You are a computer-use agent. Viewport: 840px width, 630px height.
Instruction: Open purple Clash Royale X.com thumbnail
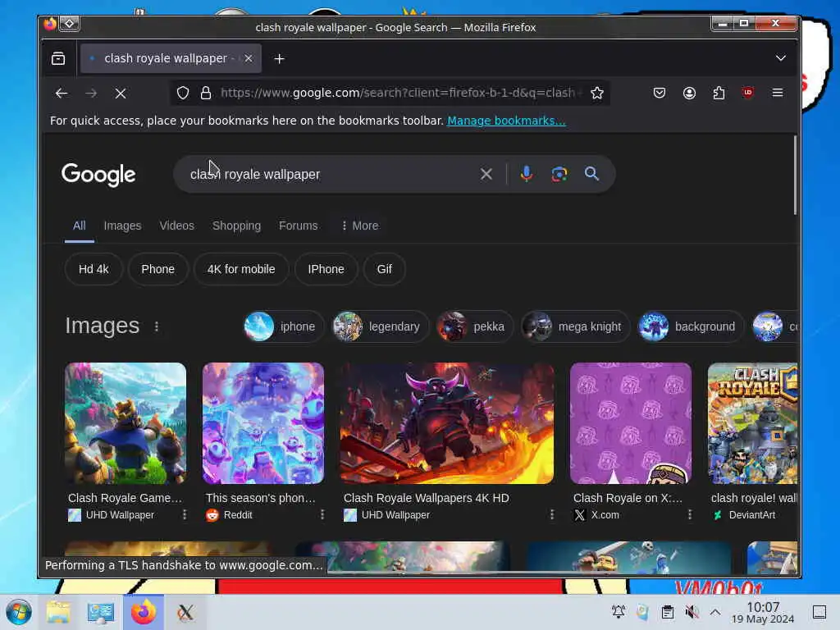click(631, 423)
